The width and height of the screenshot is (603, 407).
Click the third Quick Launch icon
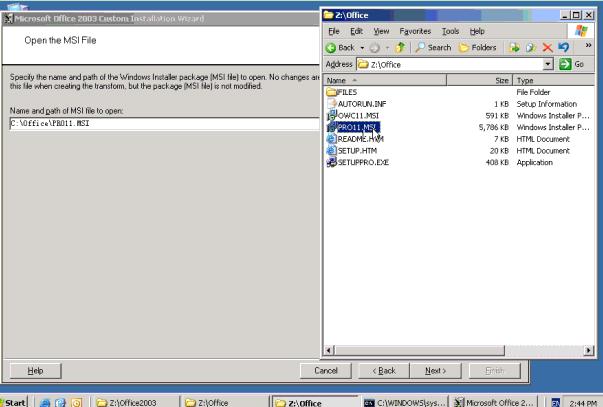point(76,402)
